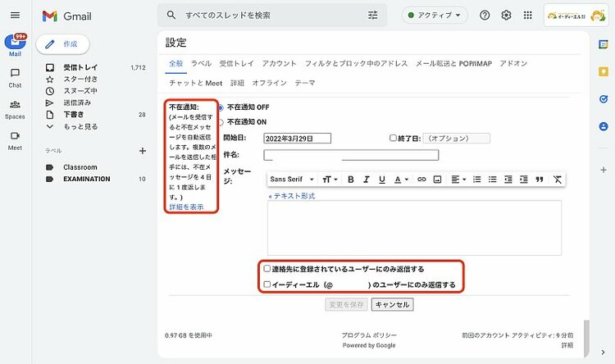Switch to the アカウント settings tab
615x364 pixels.
click(x=280, y=64)
